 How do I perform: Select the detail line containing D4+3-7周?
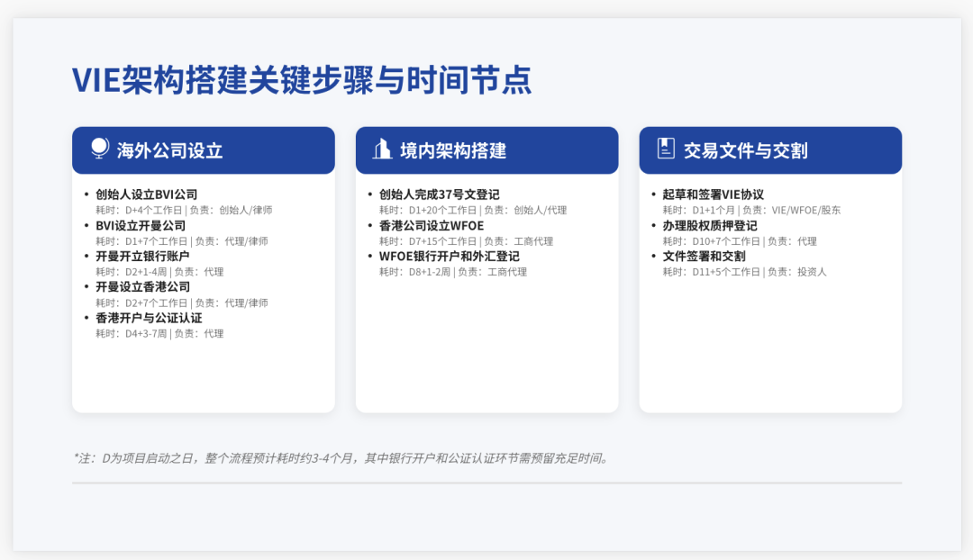pos(159,334)
